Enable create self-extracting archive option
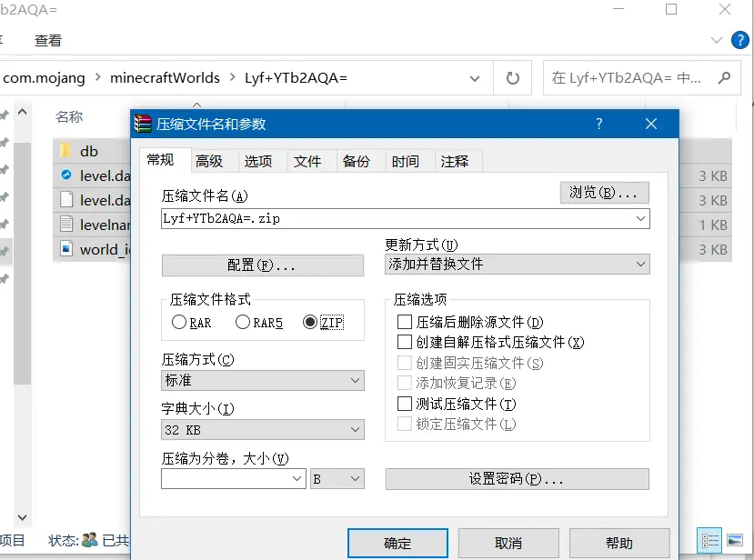 (x=405, y=342)
